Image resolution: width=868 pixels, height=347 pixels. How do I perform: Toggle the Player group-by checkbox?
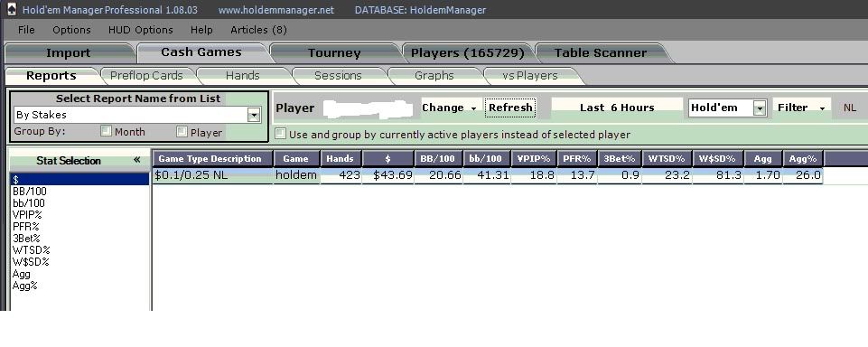pyautogui.click(x=182, y=131)
